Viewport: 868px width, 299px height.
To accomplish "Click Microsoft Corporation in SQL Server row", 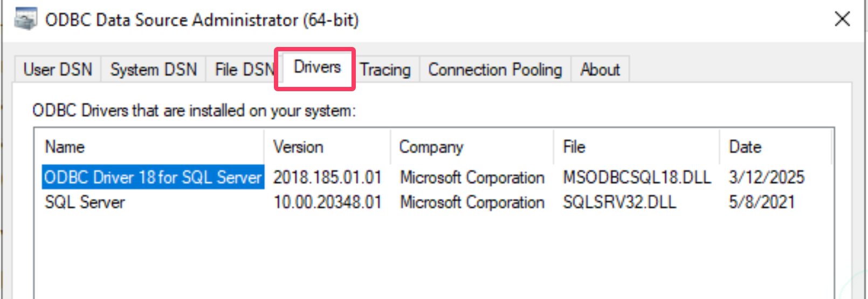I will (472, 202).
